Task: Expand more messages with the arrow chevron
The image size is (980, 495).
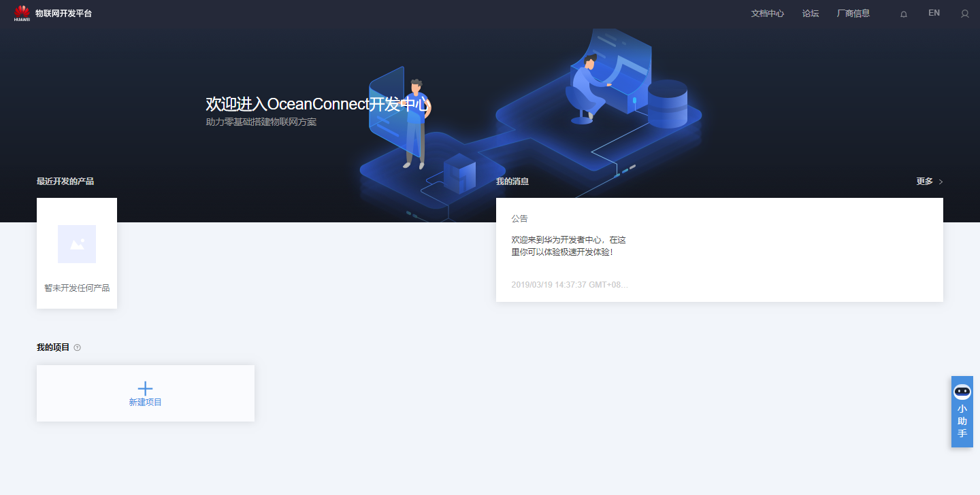Action: pyautogui.click(x=941, y=182)
